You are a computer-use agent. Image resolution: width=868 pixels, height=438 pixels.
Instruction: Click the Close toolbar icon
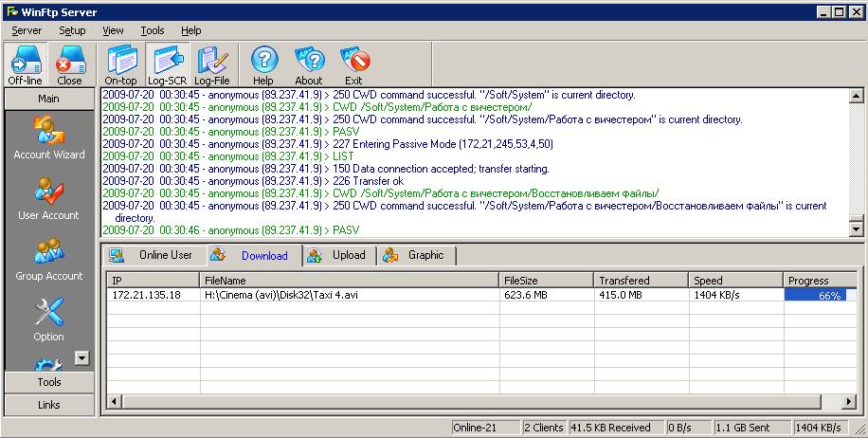(70, 65)
